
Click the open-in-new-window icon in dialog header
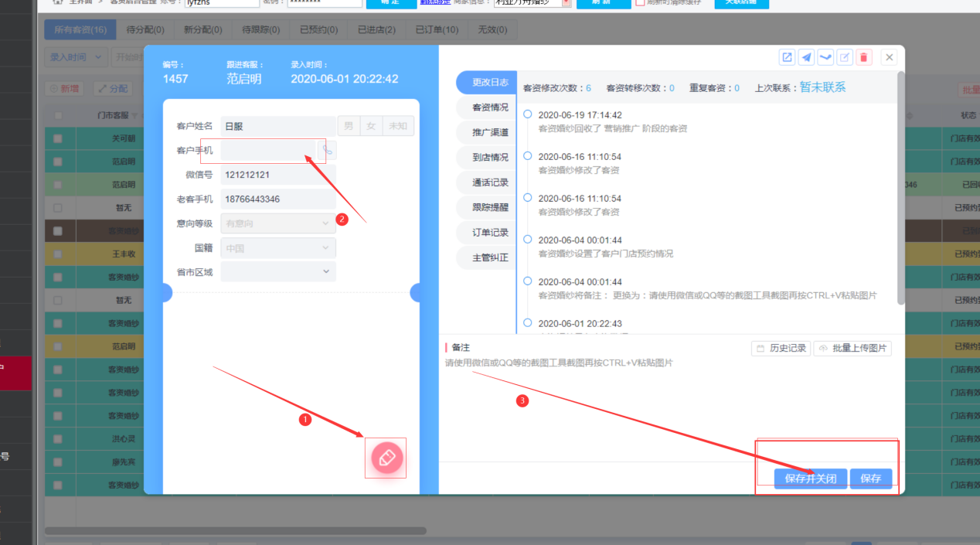pos(787,57)
